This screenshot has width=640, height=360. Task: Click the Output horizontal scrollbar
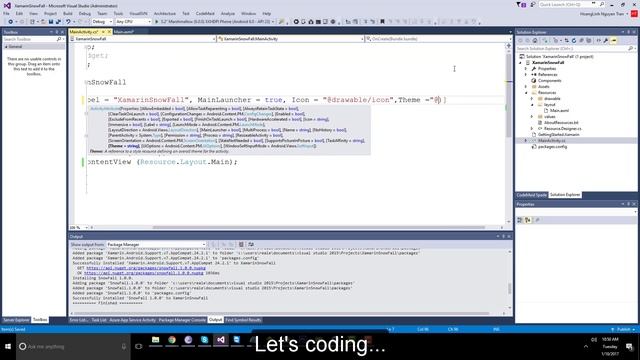(x=282, y=313)
